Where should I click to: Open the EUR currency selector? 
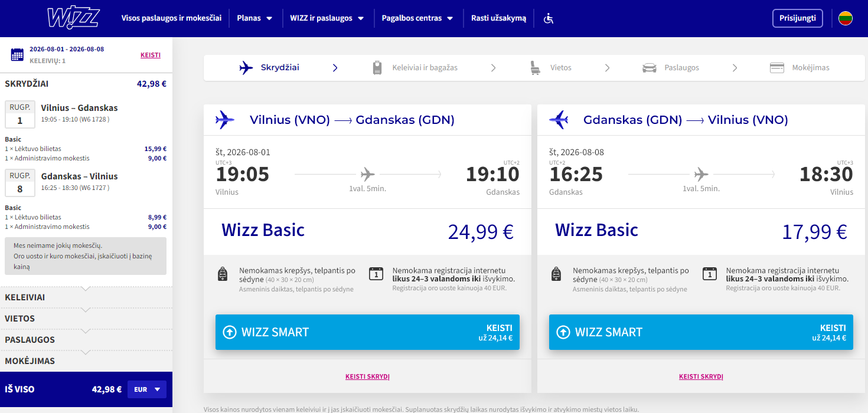[147, 389]
